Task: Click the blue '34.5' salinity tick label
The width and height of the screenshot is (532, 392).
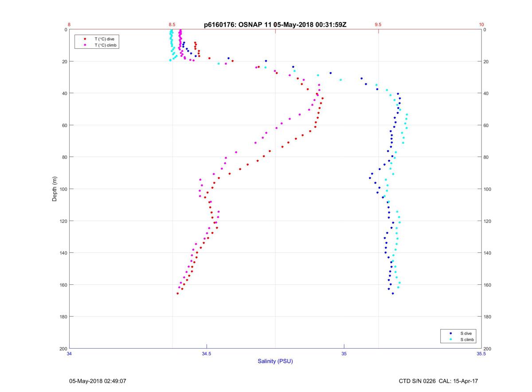Action: pos(207,354)
